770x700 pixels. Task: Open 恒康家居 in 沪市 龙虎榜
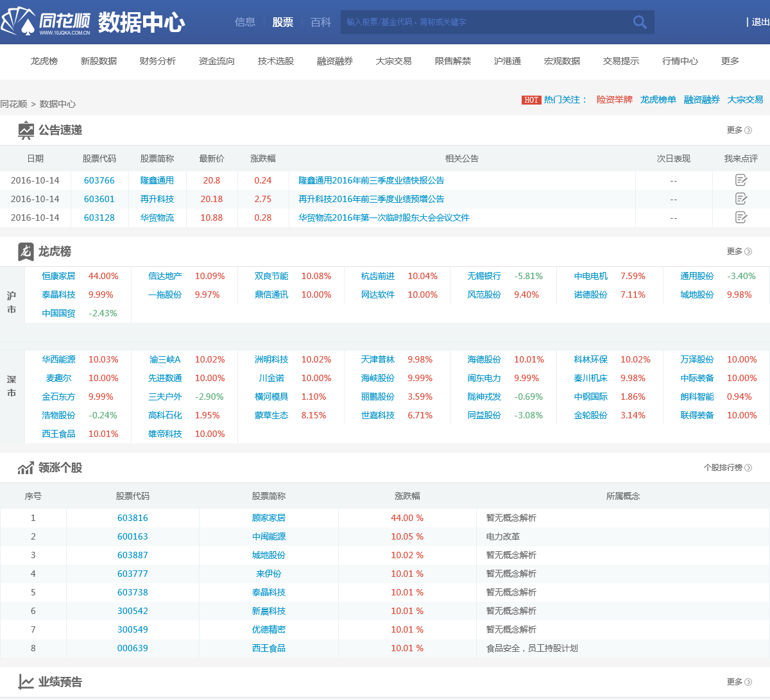pyautogui.click(x=58, y=276)
